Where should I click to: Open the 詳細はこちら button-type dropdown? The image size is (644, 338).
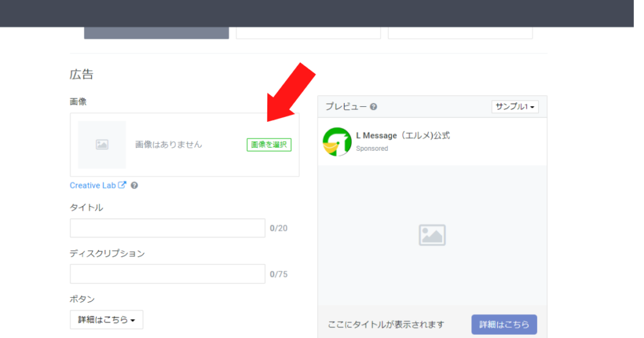click(106, 320)
